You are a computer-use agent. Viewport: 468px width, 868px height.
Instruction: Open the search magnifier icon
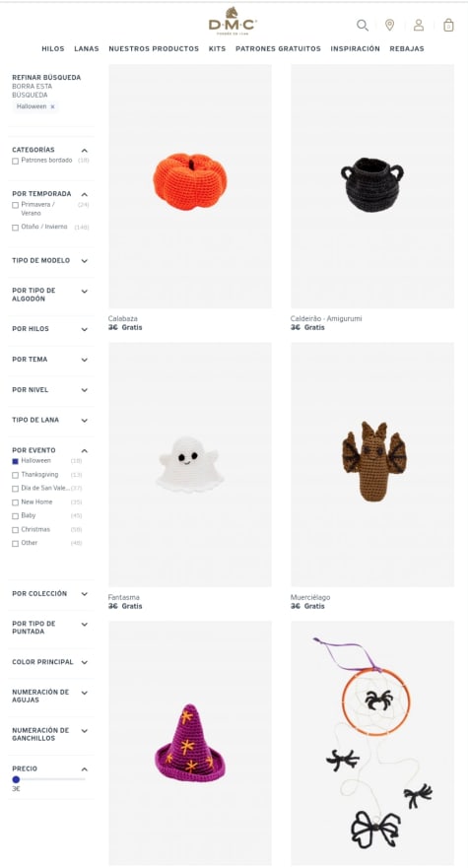363,25
